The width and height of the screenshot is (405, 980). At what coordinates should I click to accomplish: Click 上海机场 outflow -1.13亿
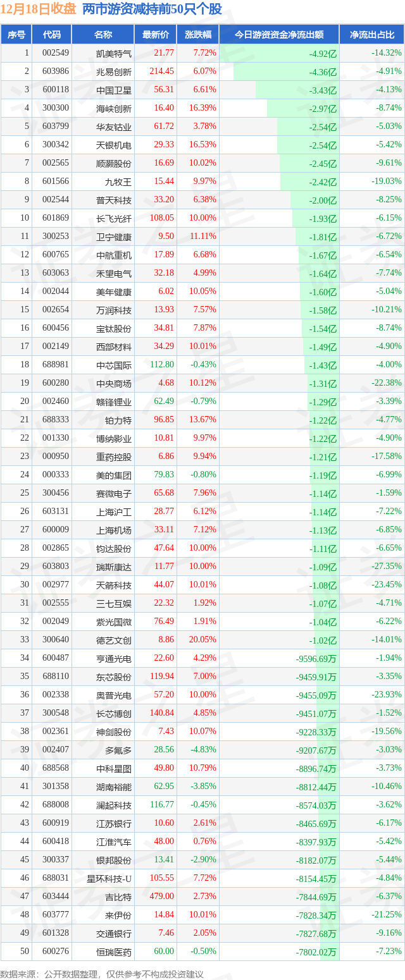point(323,530)
